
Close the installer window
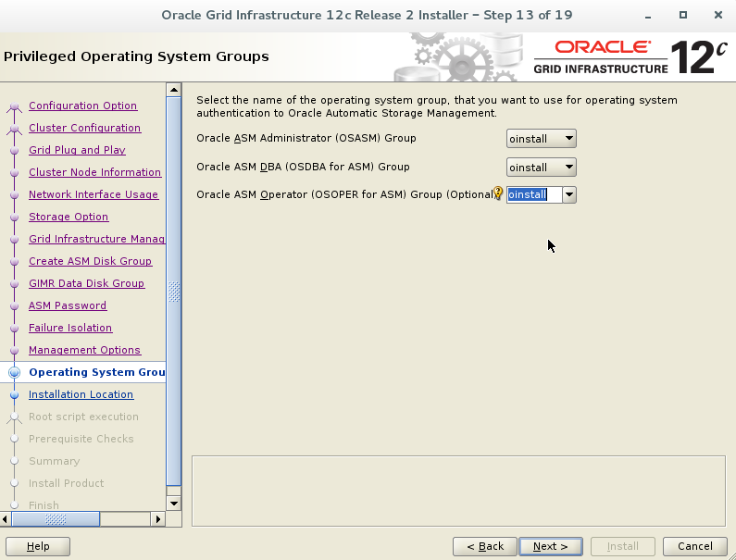pos(718,15)
